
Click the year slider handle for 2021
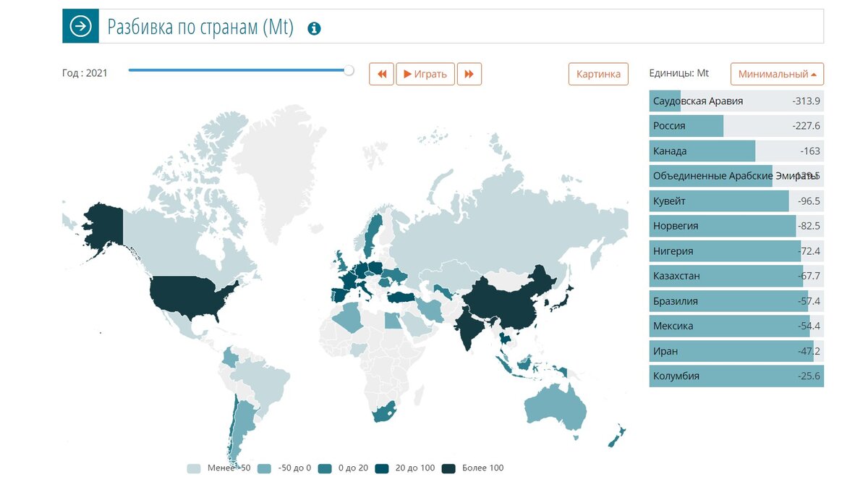349,71
